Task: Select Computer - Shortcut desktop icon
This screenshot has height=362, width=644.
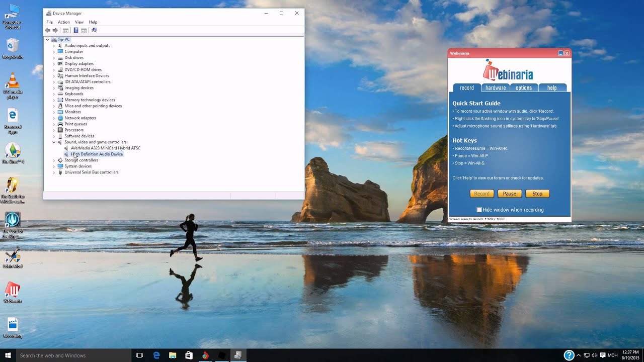Action: click(x=12, y=17)
